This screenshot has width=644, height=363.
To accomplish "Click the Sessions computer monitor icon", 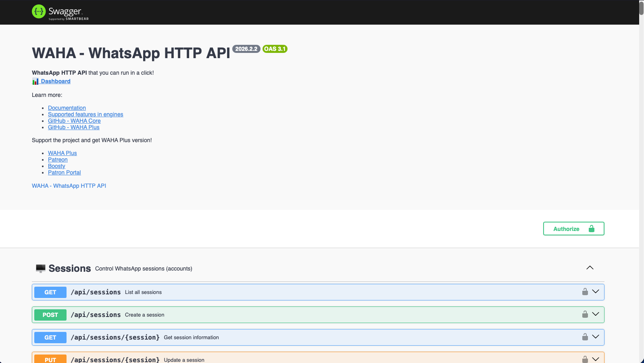I will (40, 269).
